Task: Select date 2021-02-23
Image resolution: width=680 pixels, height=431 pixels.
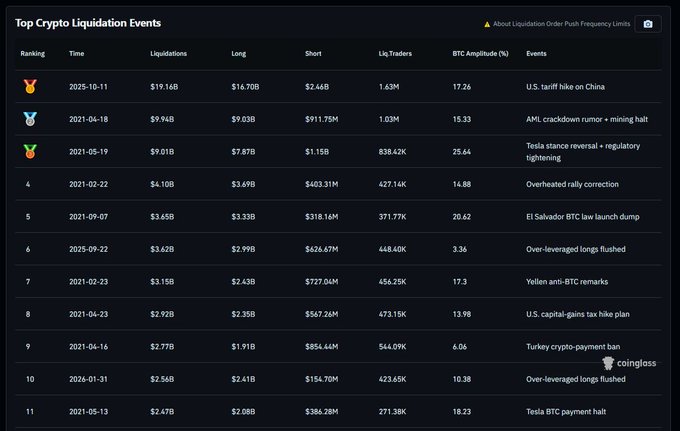Action: click(88, 282)
